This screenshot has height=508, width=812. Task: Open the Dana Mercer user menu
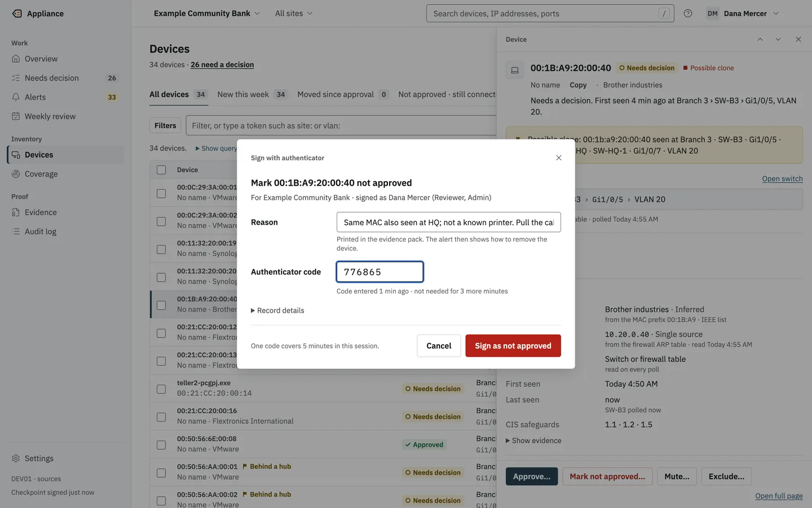743,14
